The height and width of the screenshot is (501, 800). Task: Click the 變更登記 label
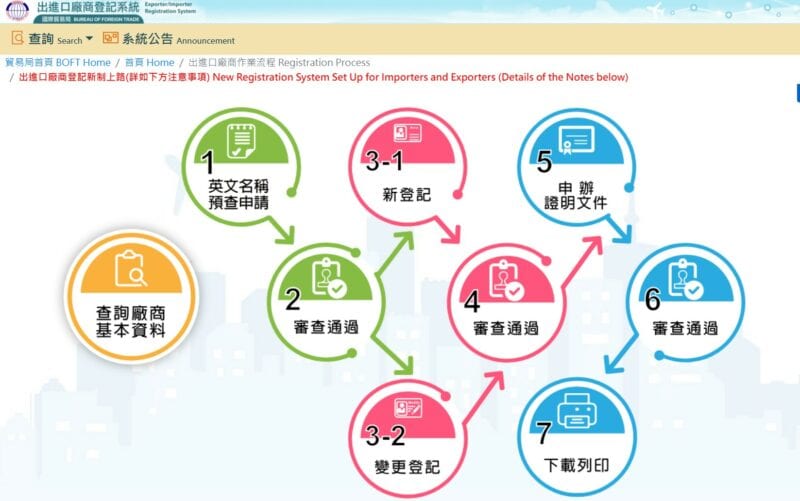(407, 467)
